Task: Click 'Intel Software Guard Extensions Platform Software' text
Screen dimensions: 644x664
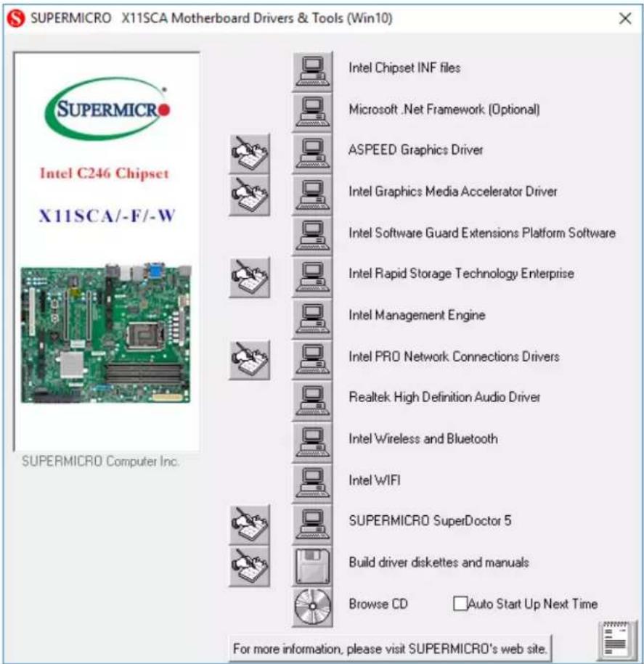Action: click(482, 233)
